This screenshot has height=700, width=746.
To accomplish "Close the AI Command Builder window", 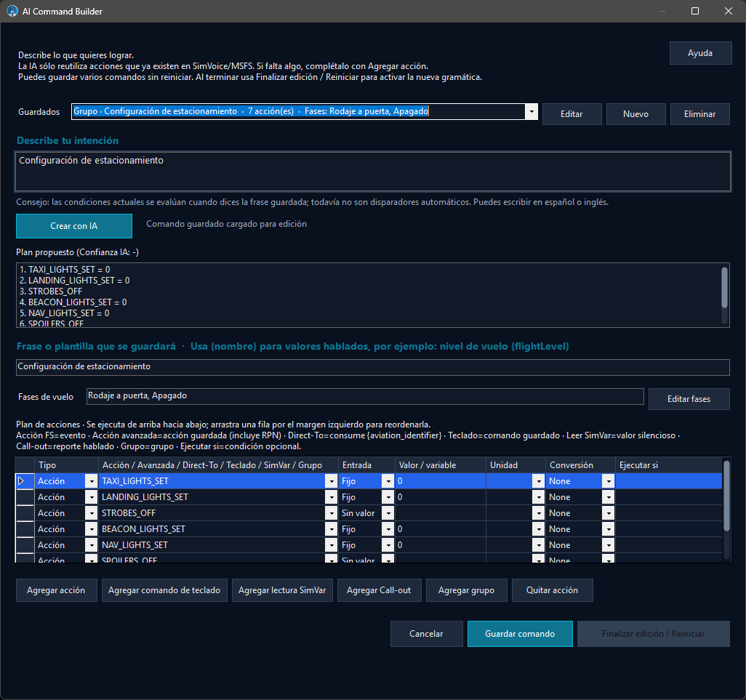I will tap(729, 11).
